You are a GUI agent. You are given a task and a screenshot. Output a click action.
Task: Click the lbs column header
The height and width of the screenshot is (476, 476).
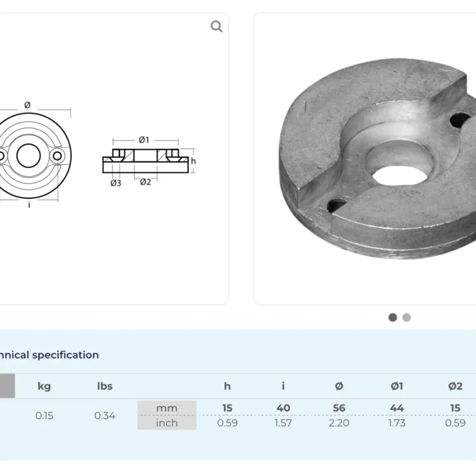[105, 386]
